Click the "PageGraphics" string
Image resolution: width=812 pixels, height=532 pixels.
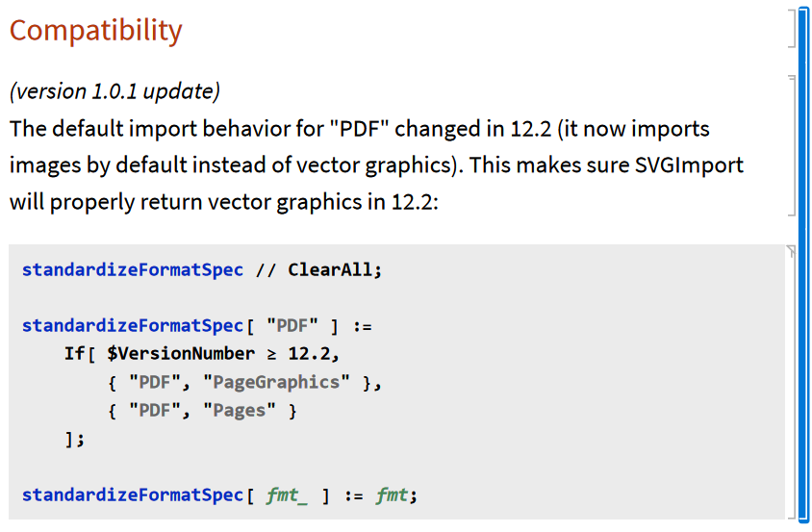point(276,382)
